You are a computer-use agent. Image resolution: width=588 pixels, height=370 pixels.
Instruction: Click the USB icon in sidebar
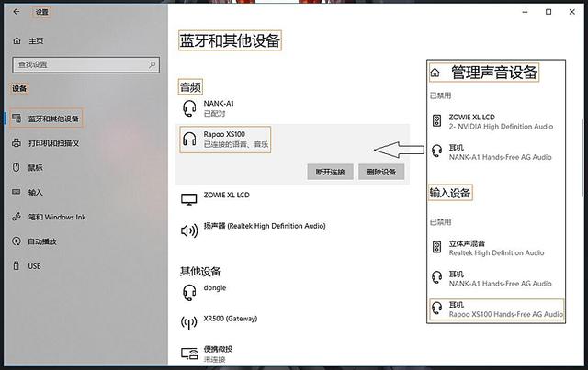(17, 265)
